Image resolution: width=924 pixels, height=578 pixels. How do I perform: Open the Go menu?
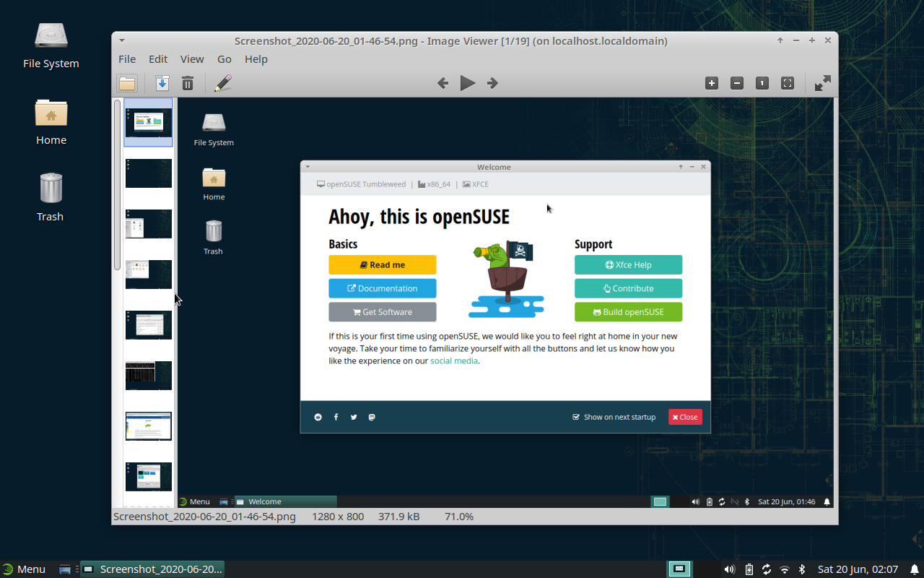click(224, 59)
